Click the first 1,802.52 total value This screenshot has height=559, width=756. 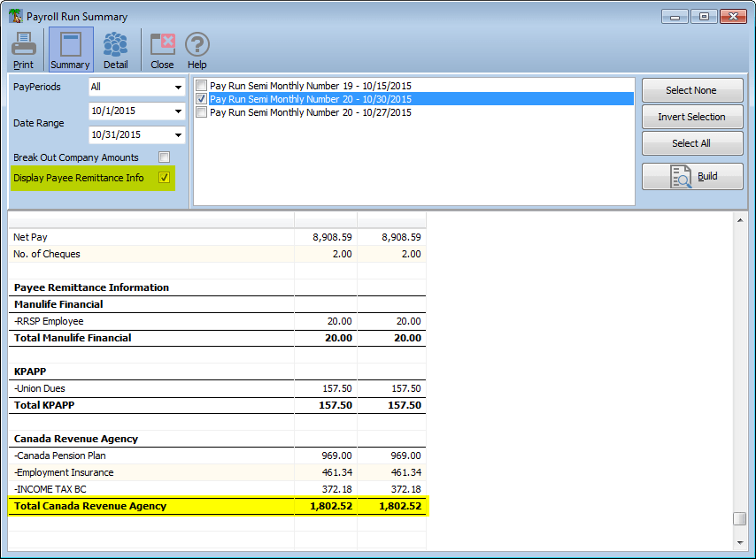331,506
